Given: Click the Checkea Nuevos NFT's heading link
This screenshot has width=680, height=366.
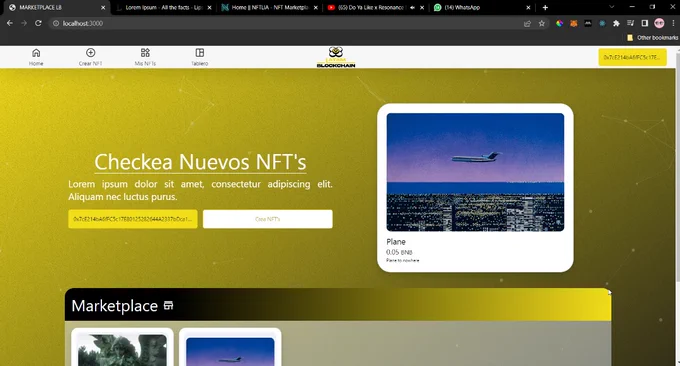Looking at the screenshot, I should (200, 162).
